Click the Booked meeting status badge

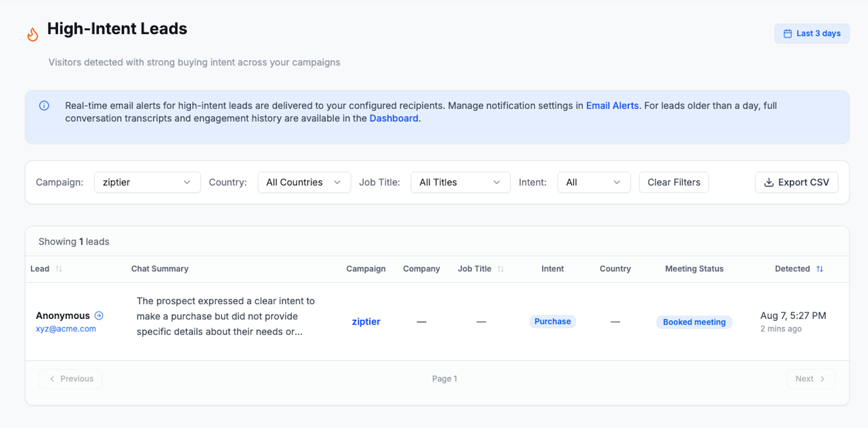[x=694, y=322]
